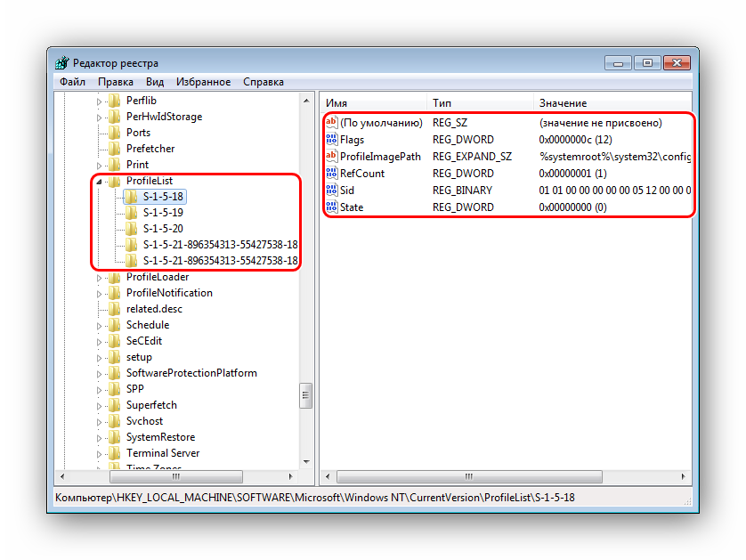Click the related.desc folder icon
746x560 pixels.
click(115, 309)
